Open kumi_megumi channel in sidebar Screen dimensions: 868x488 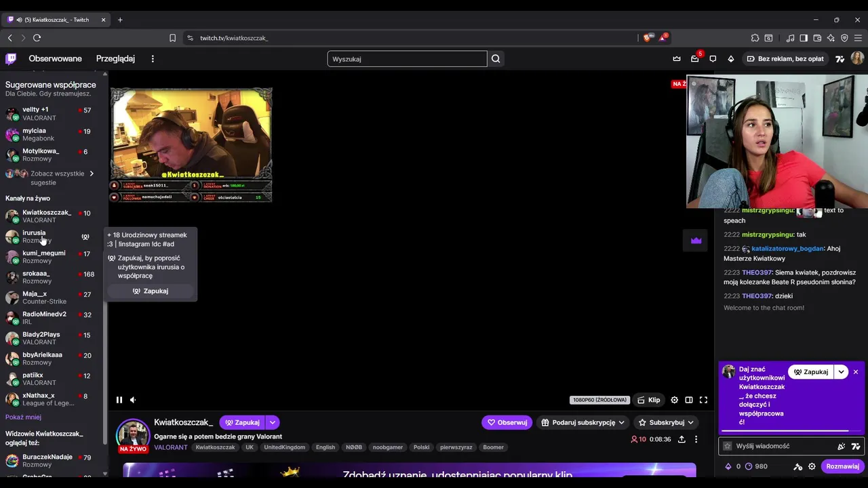coord(52,257)
